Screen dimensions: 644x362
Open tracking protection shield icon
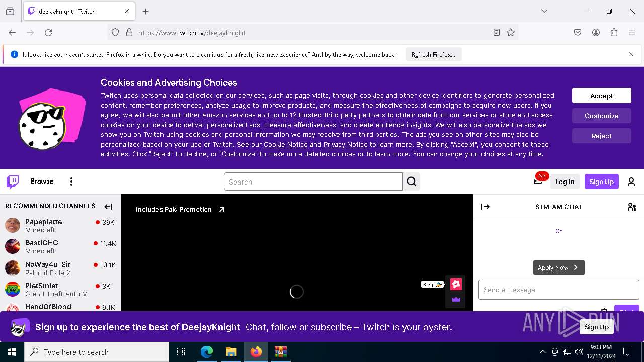click(x=115, y=33)
